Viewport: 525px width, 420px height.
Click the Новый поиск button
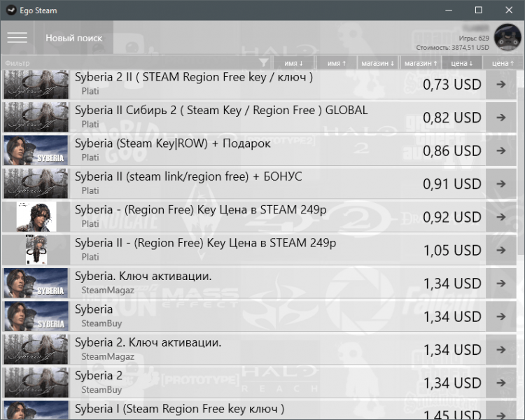[x=74, y=38]
